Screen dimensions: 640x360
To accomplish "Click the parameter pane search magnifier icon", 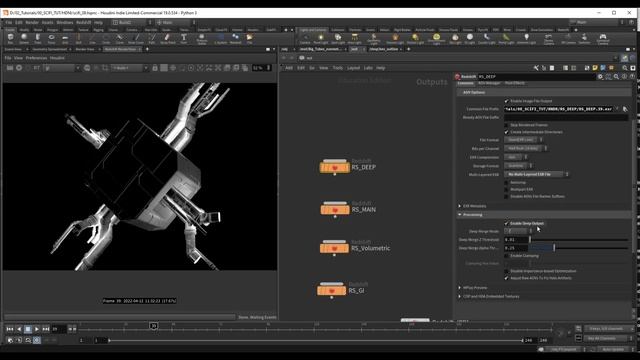I will 616,76.
